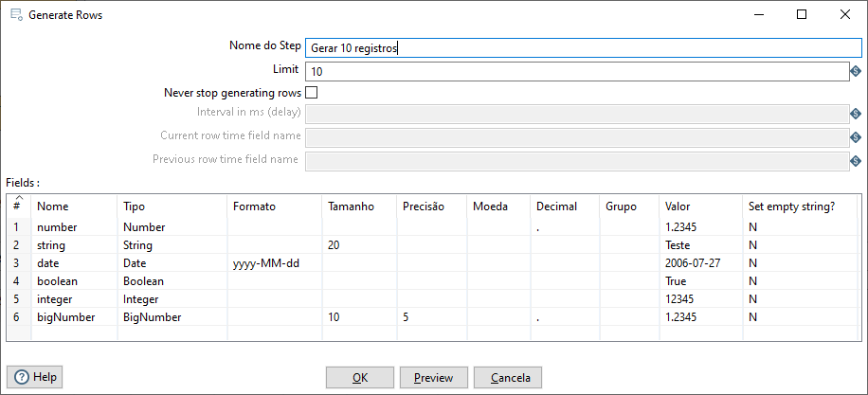Click the Moeda column header
This screenshot has width=868, height=395.
(498, 206)
